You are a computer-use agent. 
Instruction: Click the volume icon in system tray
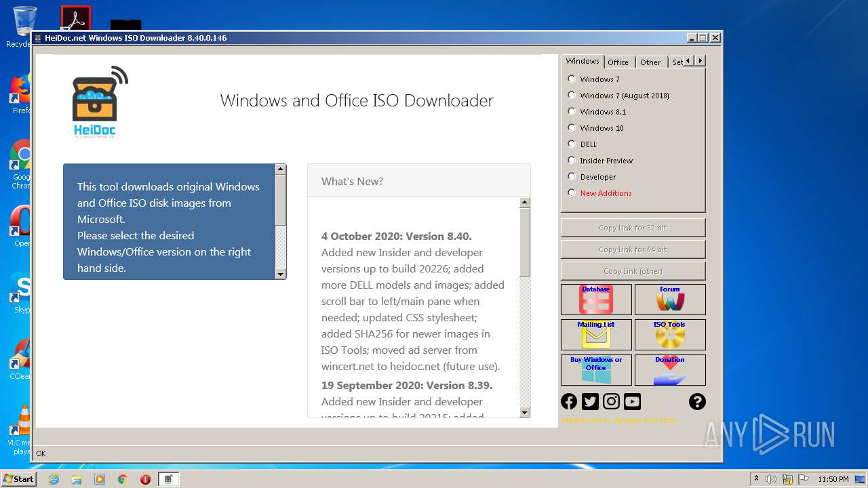click(x=771, y=479)
